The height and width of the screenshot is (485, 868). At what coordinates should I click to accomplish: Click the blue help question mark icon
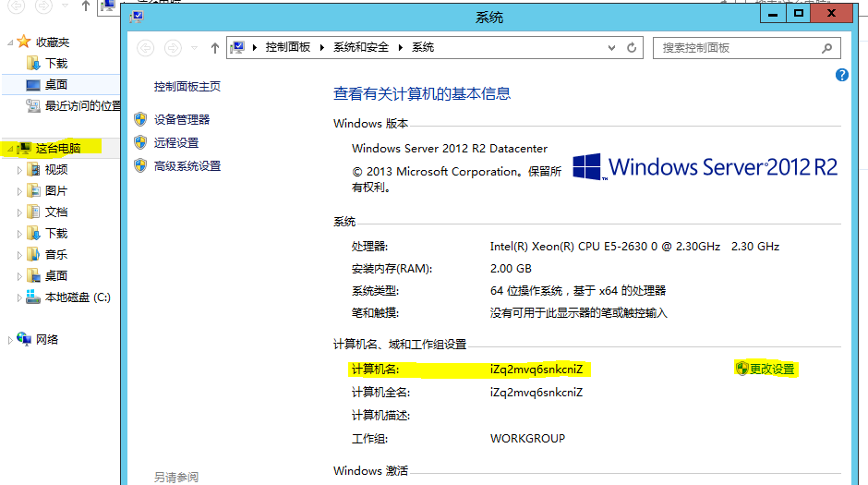coord(841,76)
